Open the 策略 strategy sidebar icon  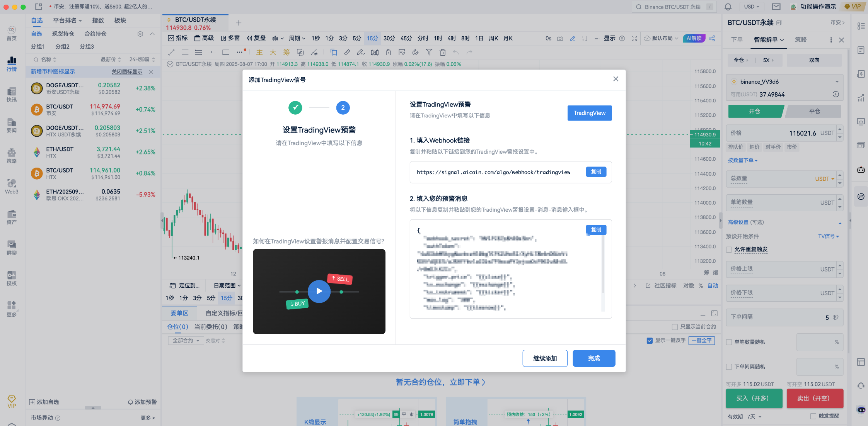pos(12,156)
